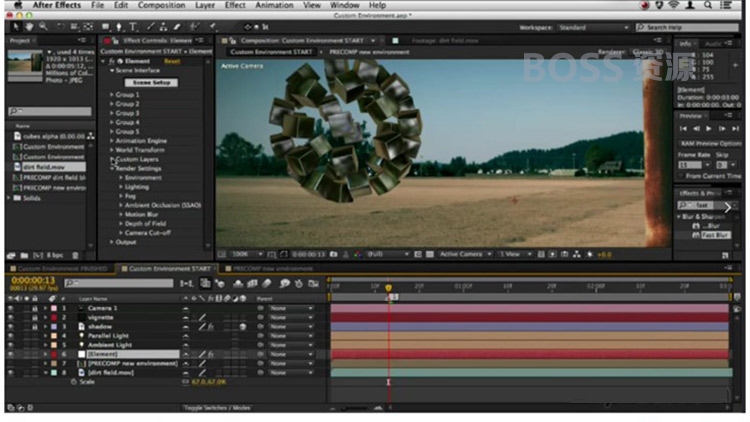Select the Rectangle shape tool
The width and height of the screenshot is (750, 422).
click(105, 27)
